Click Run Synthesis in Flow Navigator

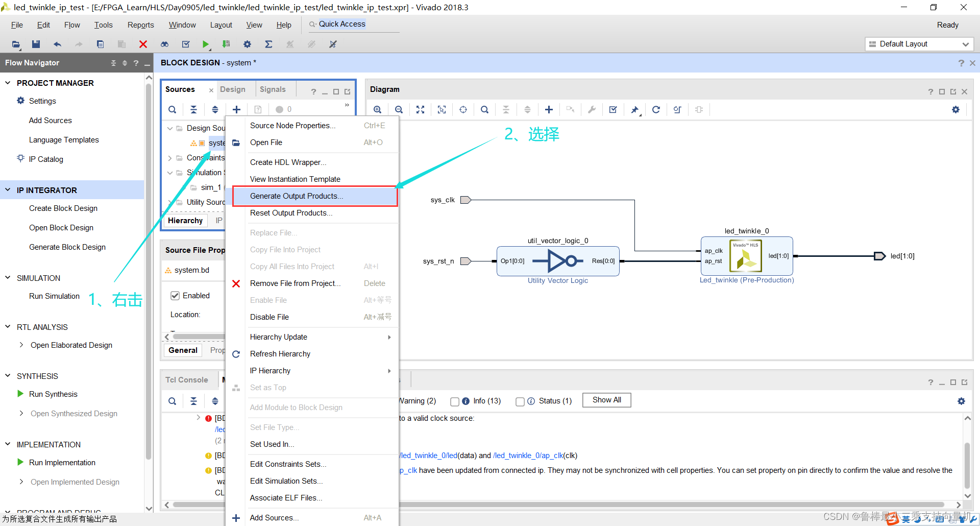click(x=53, y=394)
